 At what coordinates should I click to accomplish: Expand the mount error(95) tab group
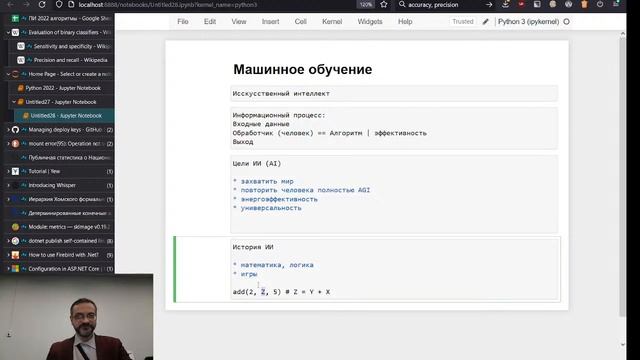tap(8, 144)
